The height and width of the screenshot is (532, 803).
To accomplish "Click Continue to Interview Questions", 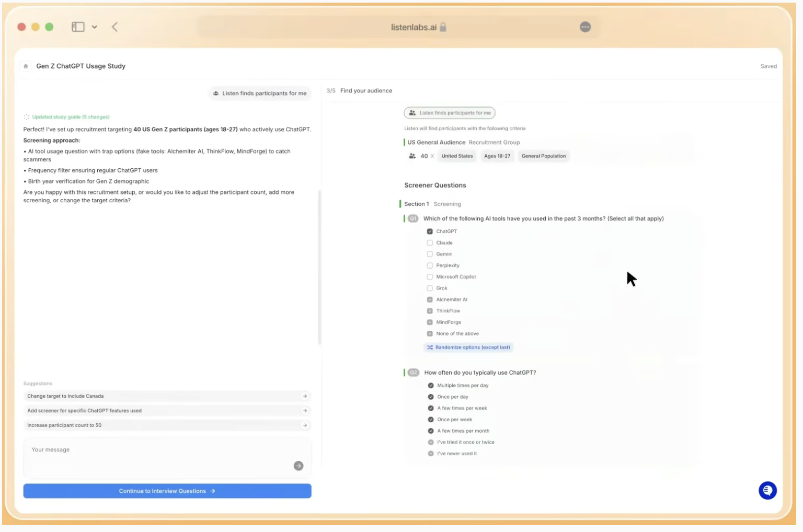I will (167, 491).
